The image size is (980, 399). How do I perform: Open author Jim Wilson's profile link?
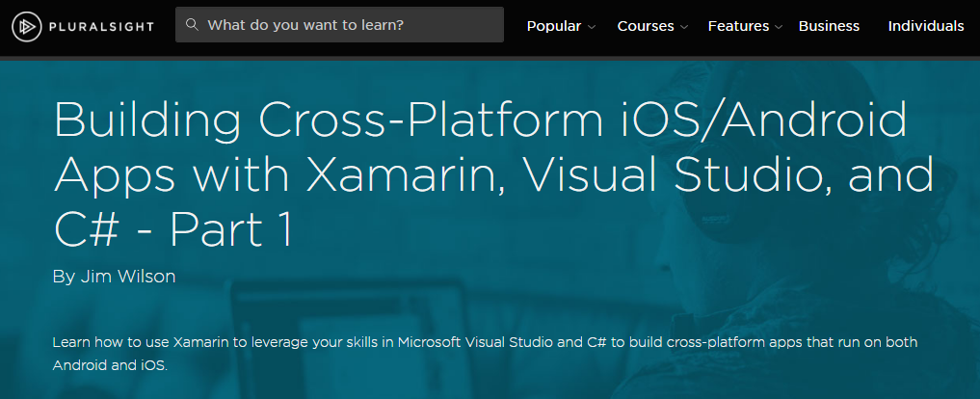[128, 277]
